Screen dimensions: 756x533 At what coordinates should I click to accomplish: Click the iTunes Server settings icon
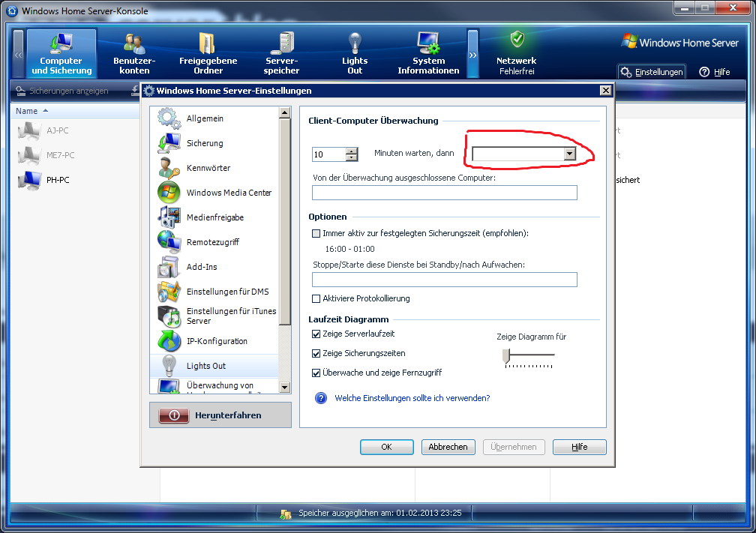coord(169,316)
